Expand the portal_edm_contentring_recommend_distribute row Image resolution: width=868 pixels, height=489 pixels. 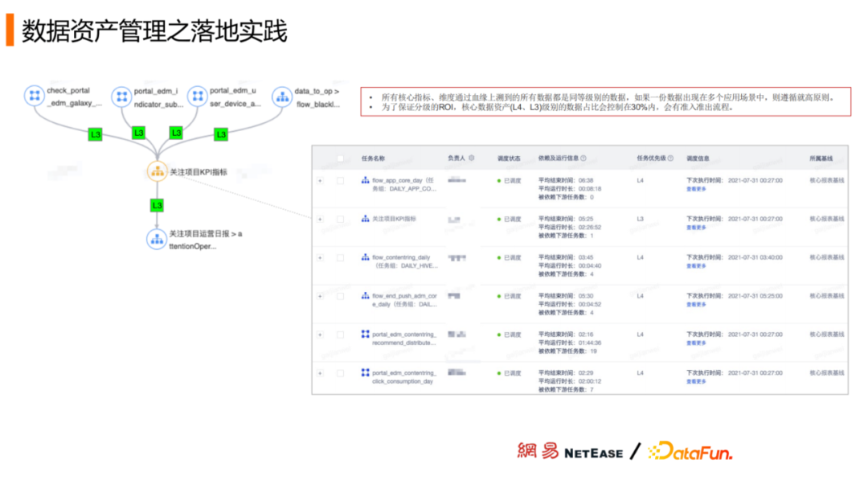tap(320, 335)
